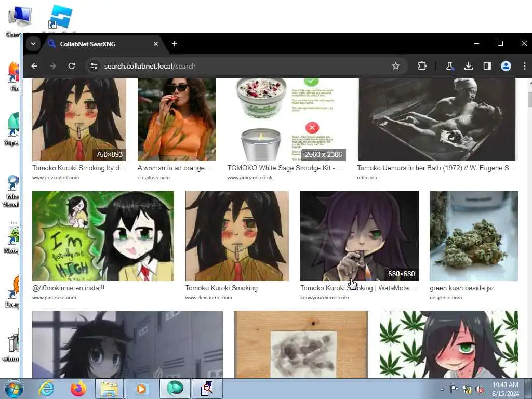Image resolution: width=532 pixels, height=399 pixels.
Task: Open Chrome Labs flask icon
Action: point(449,66)
